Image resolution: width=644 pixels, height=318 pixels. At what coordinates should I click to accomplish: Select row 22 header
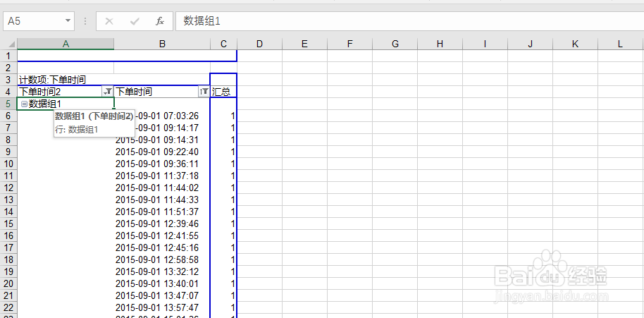click(8, 307)
